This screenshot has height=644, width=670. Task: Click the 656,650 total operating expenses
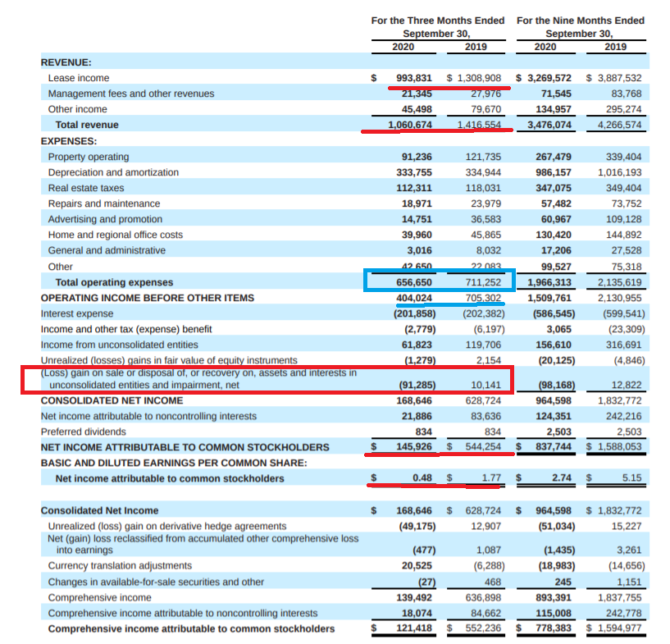tap(413, 282)
